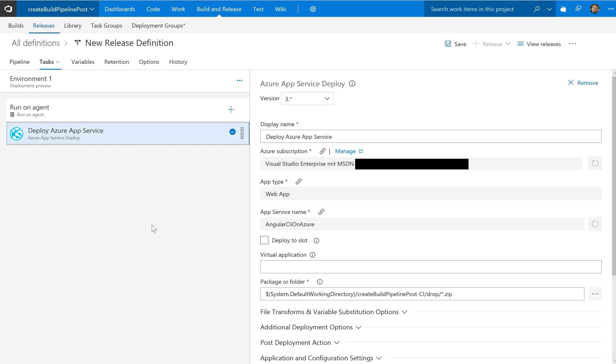
Task: Open the marketplace shopping bag icon
Action: (563, 9)
